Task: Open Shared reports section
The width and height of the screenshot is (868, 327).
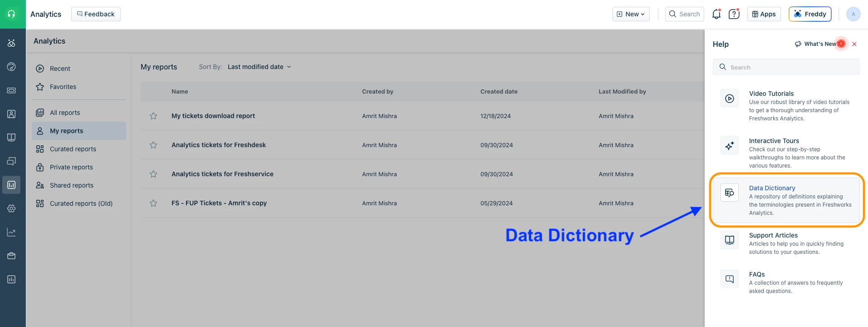Action: (x=79, y=185)
